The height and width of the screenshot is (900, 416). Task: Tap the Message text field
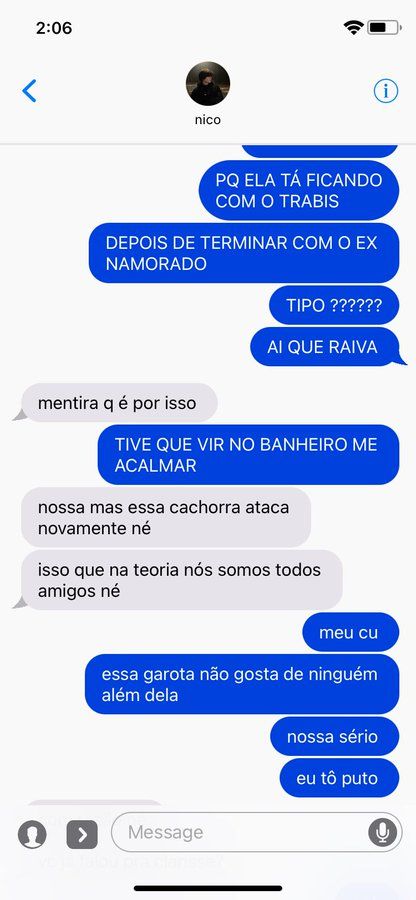[256, 832]
